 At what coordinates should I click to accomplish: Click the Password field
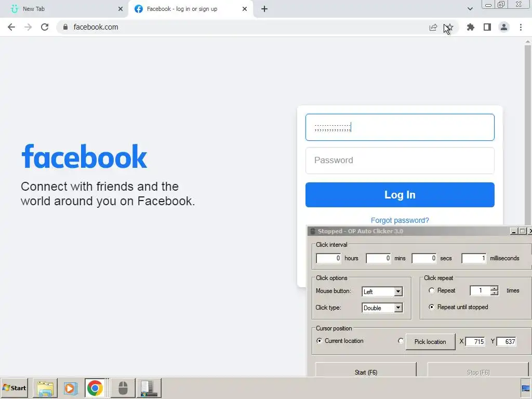tap(400, 161)
